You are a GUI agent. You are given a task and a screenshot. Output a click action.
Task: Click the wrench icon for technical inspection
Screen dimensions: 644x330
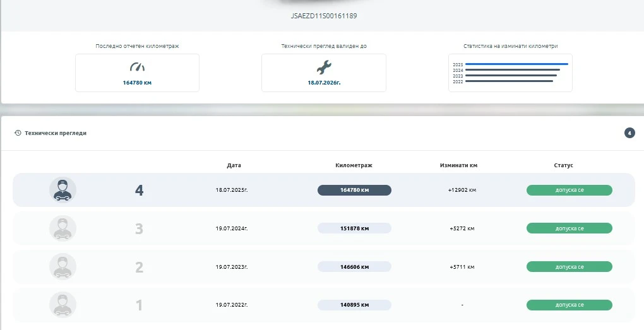(x=323, y=67)
